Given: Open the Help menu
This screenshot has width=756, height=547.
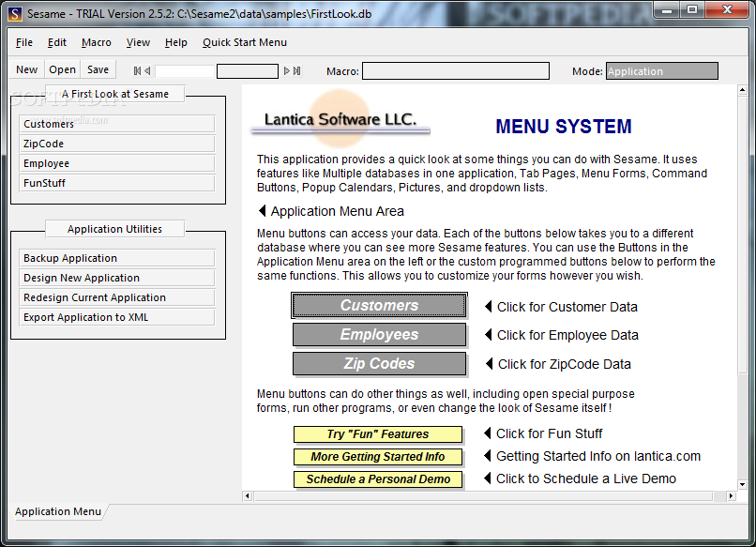Looking at the screenshot, I should tap(176, 42).
